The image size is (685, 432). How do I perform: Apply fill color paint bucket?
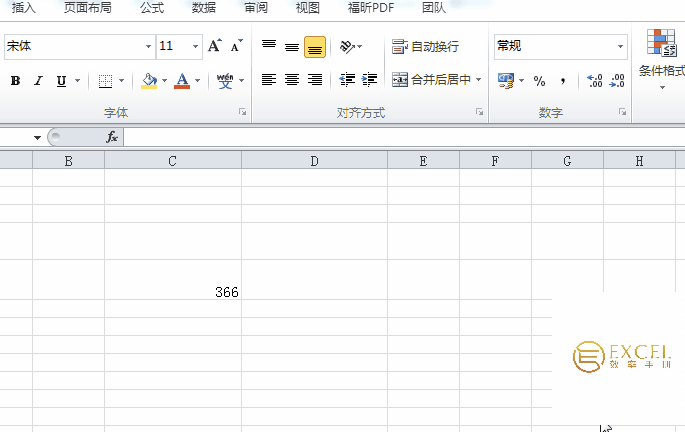149,81
